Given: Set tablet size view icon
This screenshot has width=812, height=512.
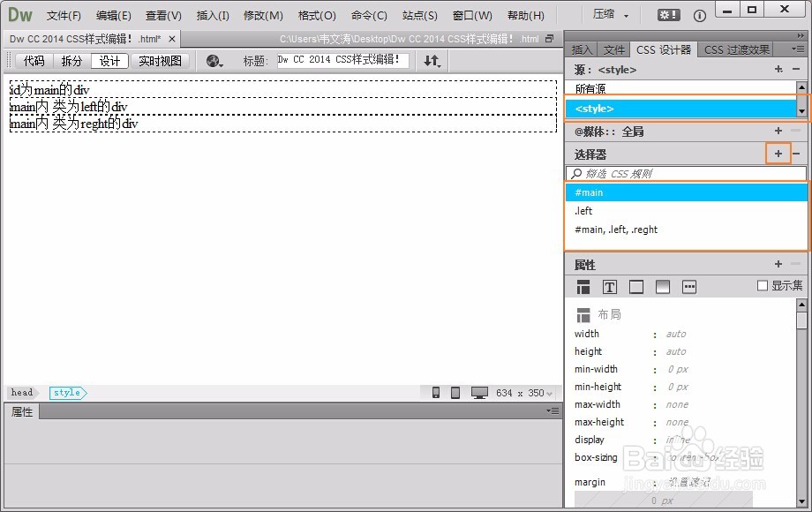Looking at the screenshot, I should (x=455, y=393).
